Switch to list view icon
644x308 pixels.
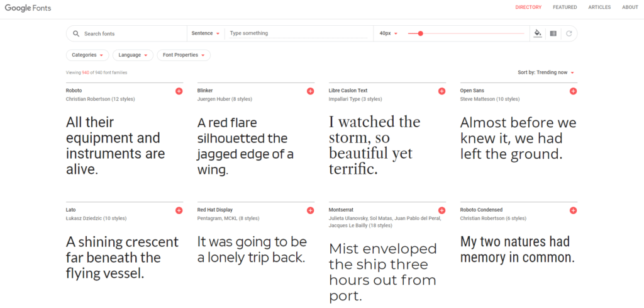[553, 34]
